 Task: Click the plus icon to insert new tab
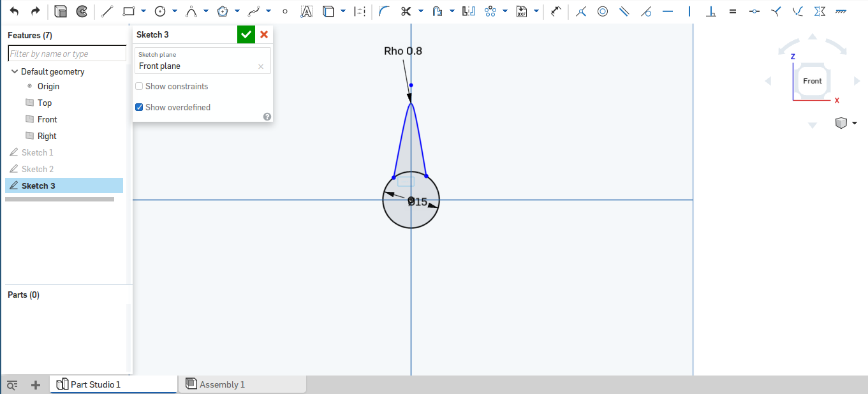point(36,385)
